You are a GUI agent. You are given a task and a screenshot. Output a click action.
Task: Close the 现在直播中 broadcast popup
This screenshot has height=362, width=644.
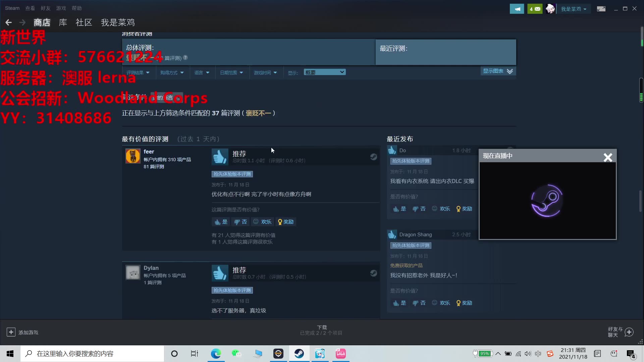tap(608, 157)
